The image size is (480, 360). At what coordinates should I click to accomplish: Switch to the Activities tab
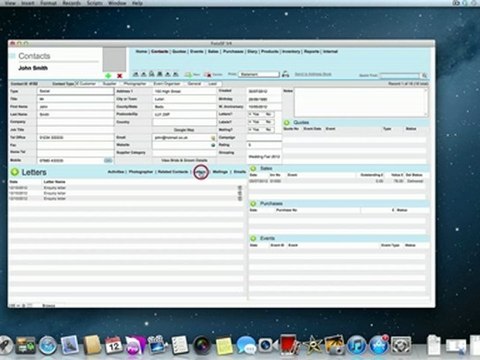(x=116, y=172)
